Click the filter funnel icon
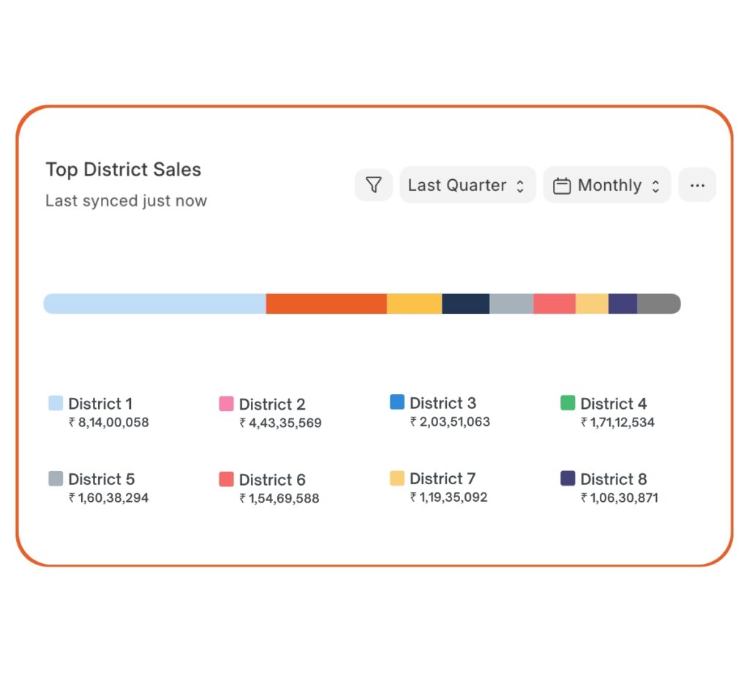The image size is (749, 700). [374, 185]
